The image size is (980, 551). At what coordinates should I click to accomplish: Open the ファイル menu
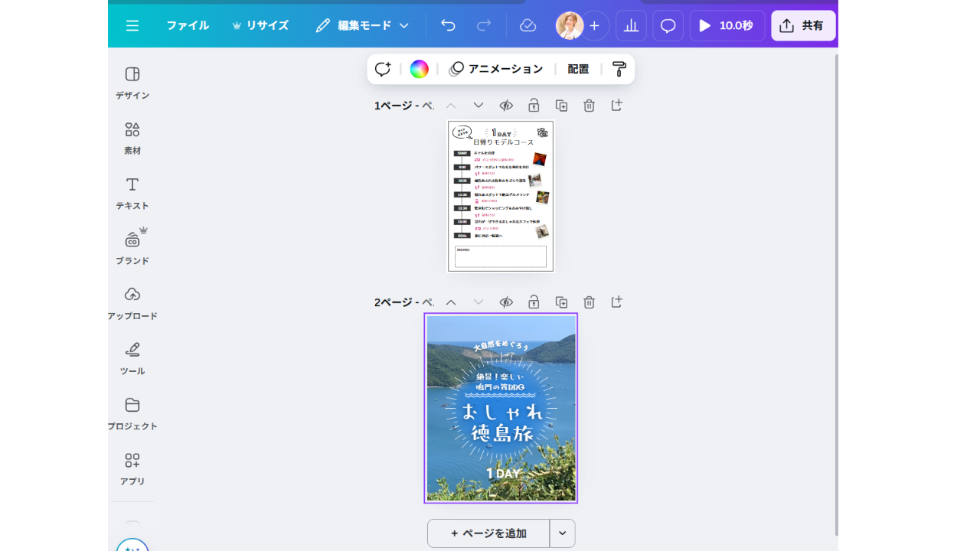pyautogui.click(x=188, y=25)
